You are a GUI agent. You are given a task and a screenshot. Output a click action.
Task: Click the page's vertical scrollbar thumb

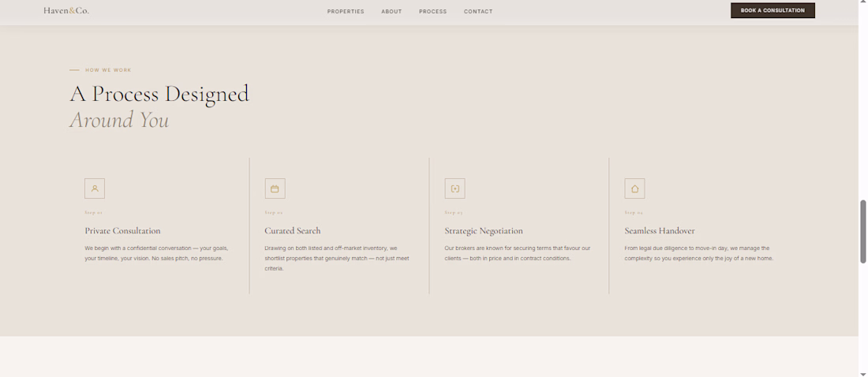click(862, 231)
